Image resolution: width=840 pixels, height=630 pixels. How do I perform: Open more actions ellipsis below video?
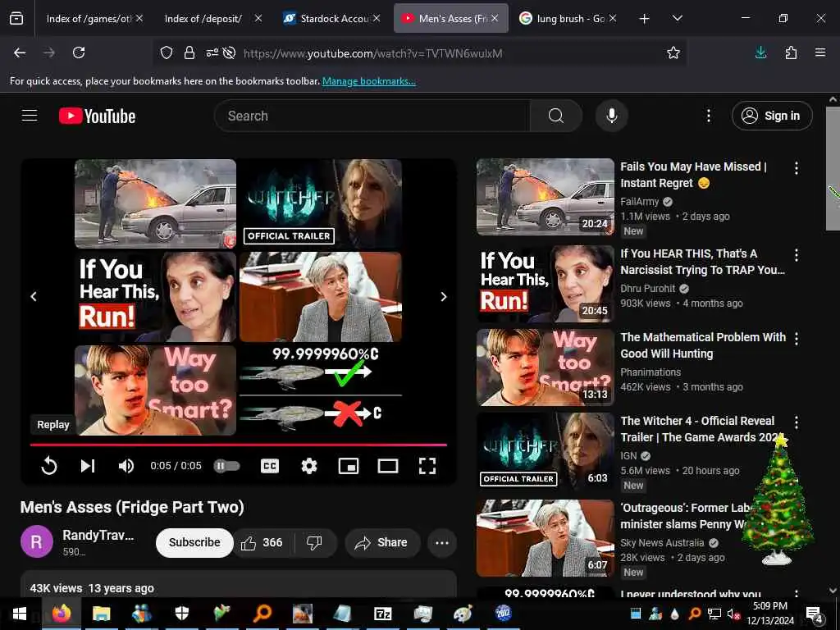442,543
